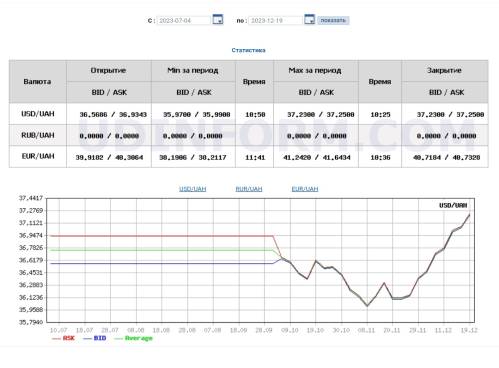Click the start date field 2023-07-04

coord(184,20)
